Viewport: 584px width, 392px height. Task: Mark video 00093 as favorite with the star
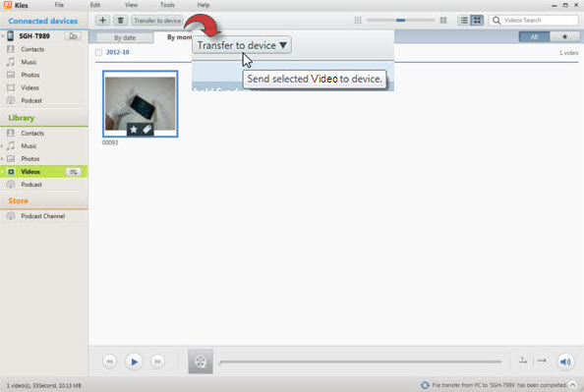134,129
